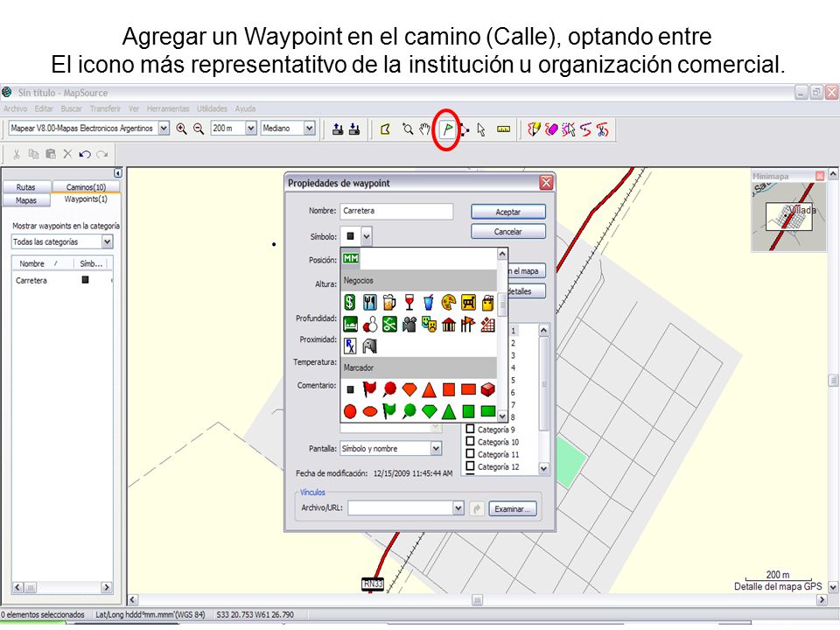Check the Categoría 12 checkbox
The image size is (840, 630).
point(471,466)
